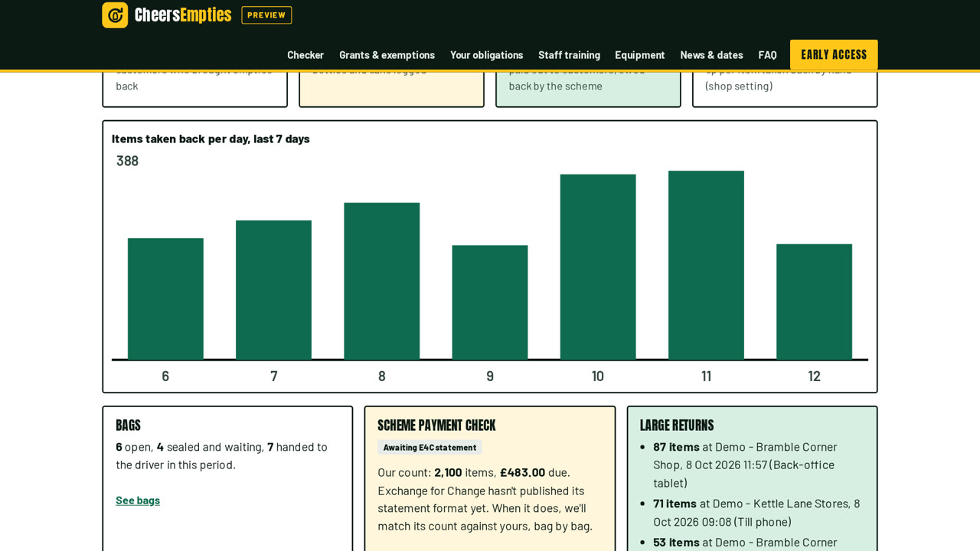980x551 pixels.
Task: Select the chart bar for day 10
Action: (598, 267)
